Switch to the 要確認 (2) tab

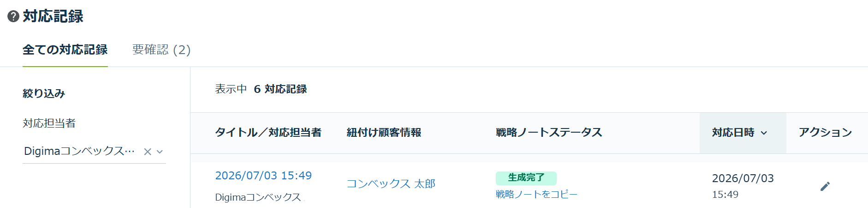click(161, 49)
